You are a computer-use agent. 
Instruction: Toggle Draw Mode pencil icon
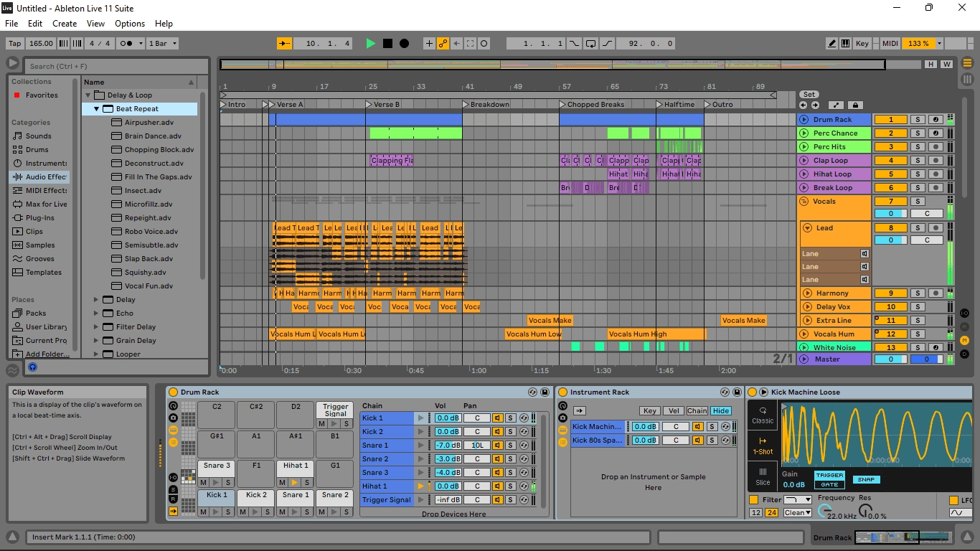[x=832, y=44]
